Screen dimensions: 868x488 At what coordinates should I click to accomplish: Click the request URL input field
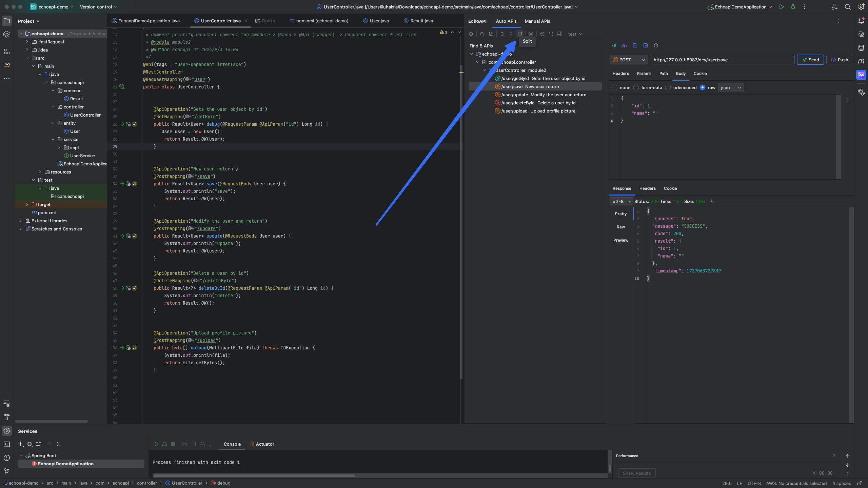(722, 60)
